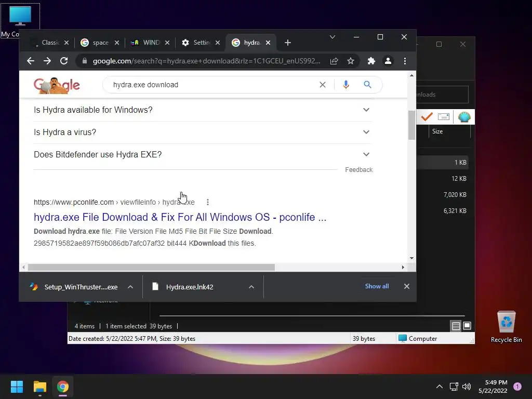Image resolution: width=532 pixels, height=399 pixels.
Task: Close the space tab
Action: [x=117, y=43]
